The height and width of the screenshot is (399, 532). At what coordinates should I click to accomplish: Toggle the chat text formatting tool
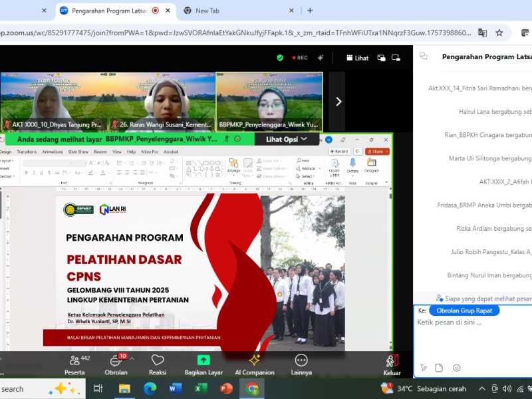[x=422, y=368]
